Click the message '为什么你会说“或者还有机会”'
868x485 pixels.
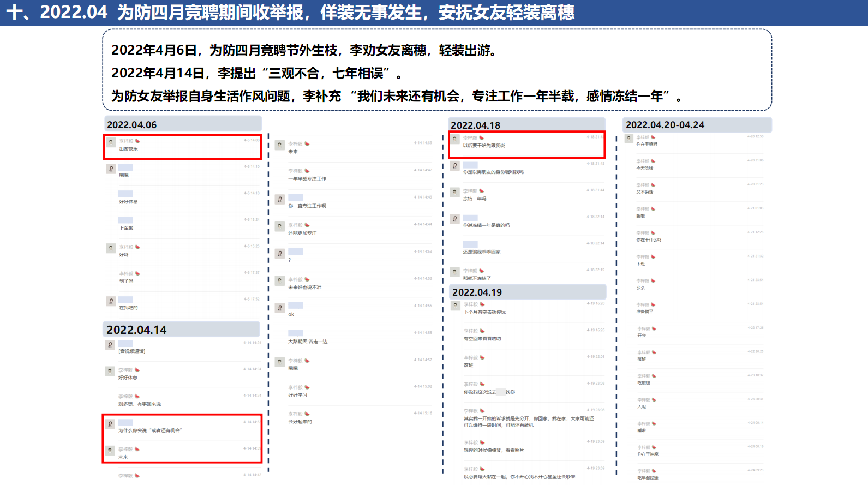(150, 430)
